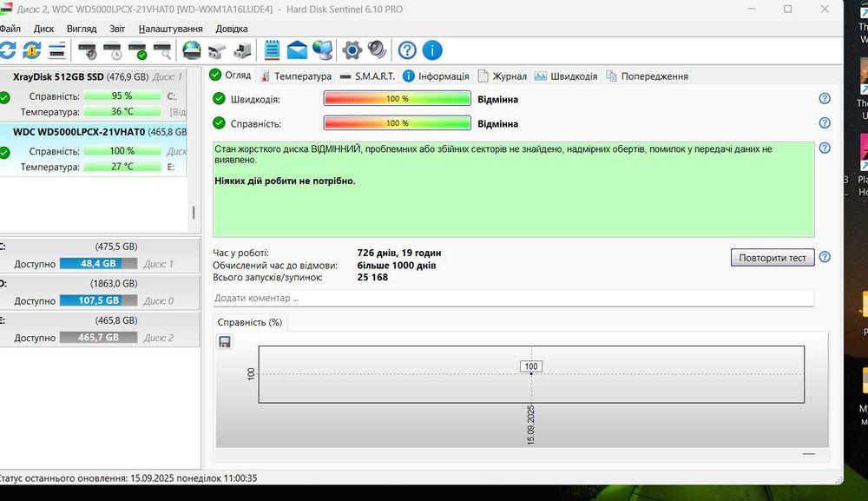Click XrayDisk Температура 36 °C bar
Screen dimensions: 868x501
click(122, 111)
